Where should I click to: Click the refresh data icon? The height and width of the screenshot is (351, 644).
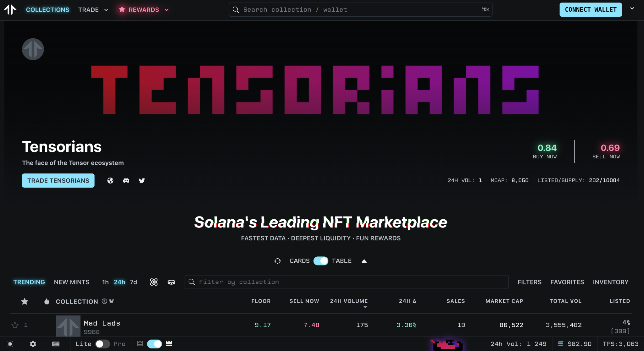277,261
